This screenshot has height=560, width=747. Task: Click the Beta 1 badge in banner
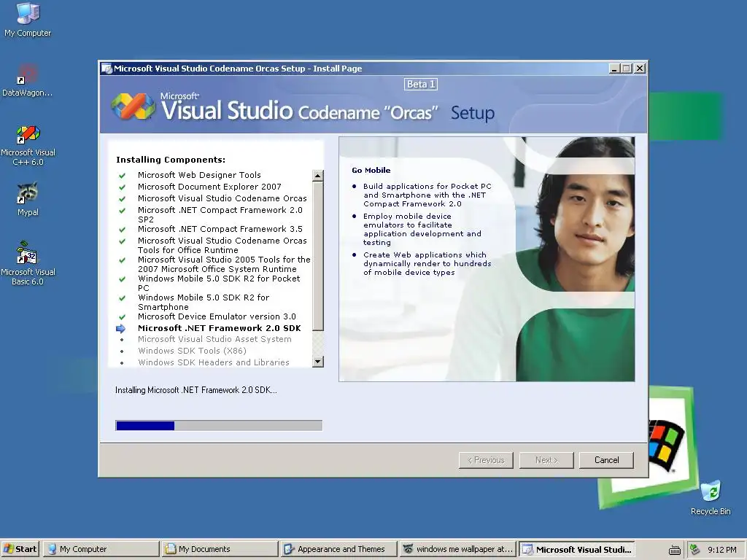(421, 85)
